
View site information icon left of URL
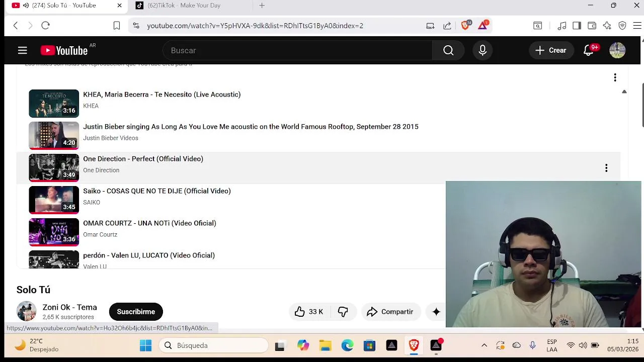point(136,26)
